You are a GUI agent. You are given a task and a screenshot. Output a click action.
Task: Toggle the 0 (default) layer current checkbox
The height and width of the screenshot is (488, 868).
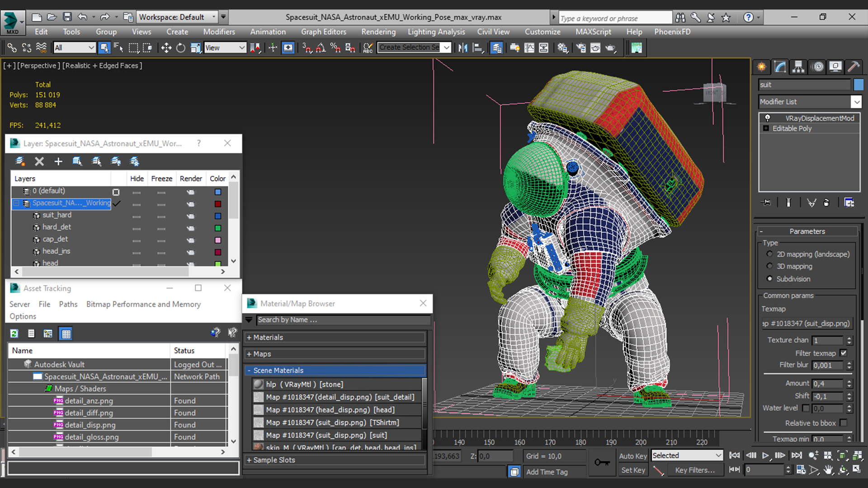116,192
